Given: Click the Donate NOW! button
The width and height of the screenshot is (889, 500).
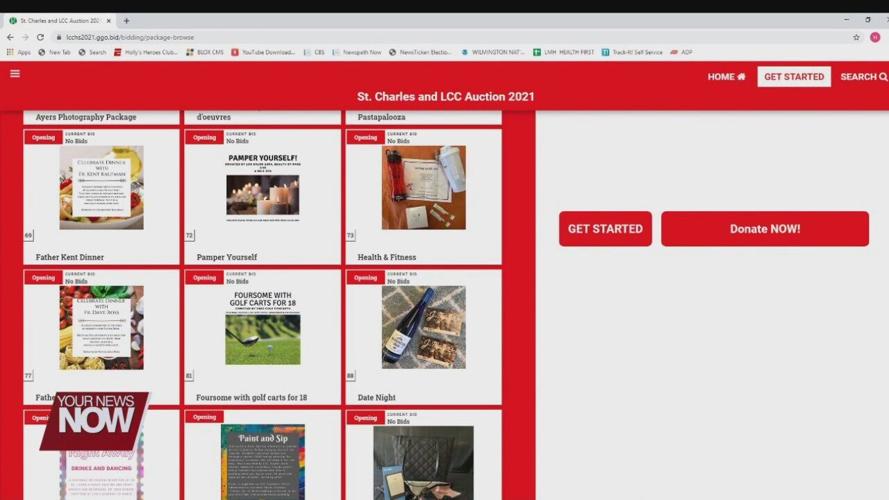Looking at the screenshot, I should tap(764, 229).
